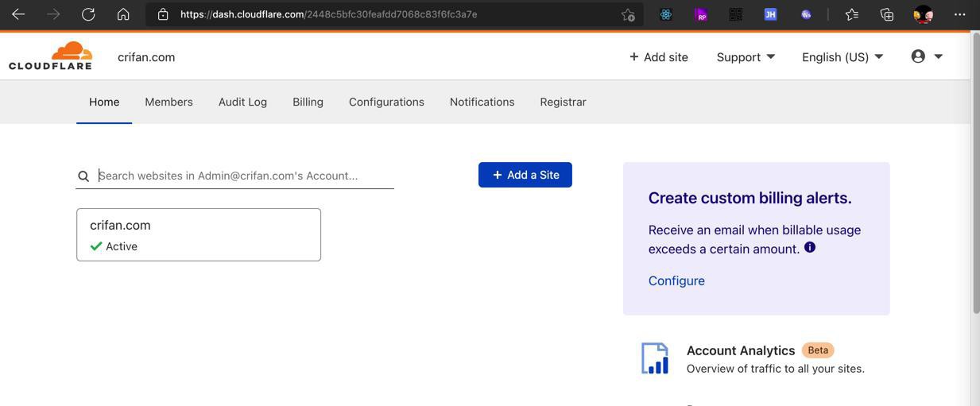
Task: Click 'Overview of traffic to all your sites.' text
Action: (x=776, y=369)
